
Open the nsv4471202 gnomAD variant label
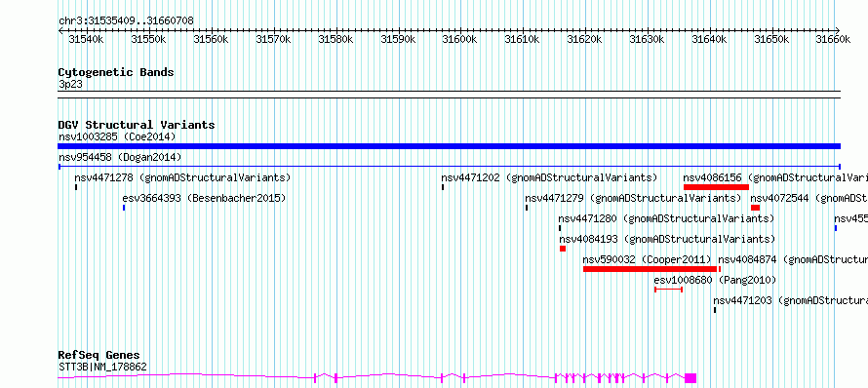549,178
